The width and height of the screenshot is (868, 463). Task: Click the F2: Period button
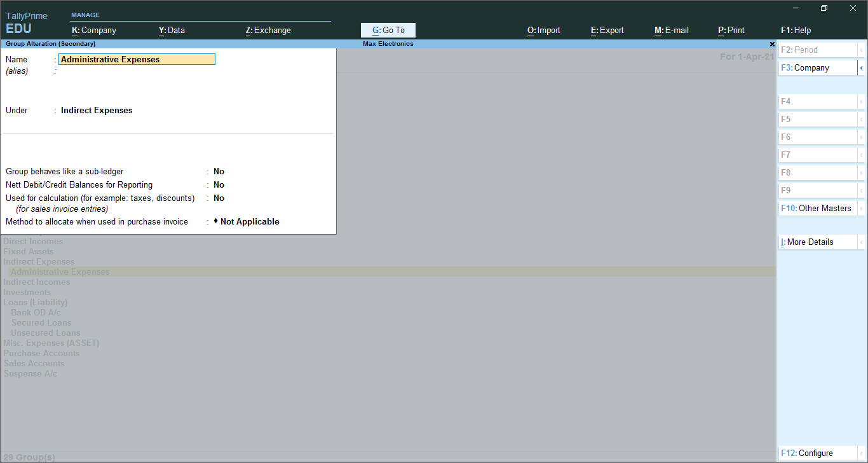click(818, 50)
